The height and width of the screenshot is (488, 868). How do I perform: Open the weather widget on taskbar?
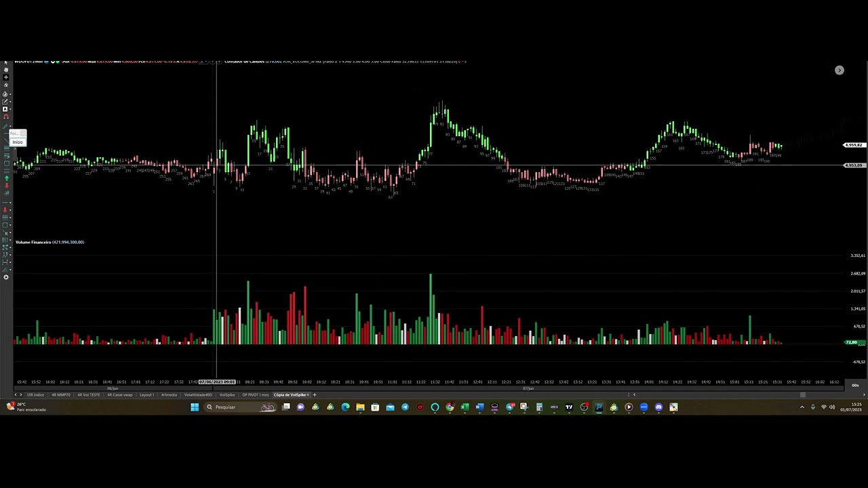click(x=26, y=407)
